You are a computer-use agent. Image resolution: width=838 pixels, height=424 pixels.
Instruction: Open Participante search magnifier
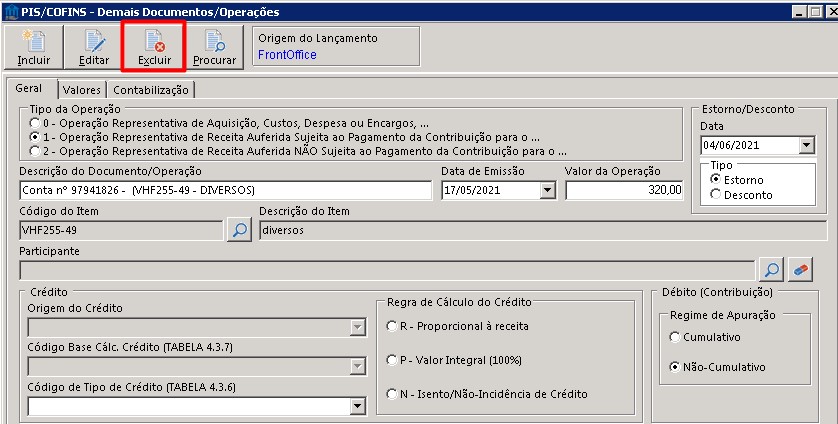click(771, 270)
